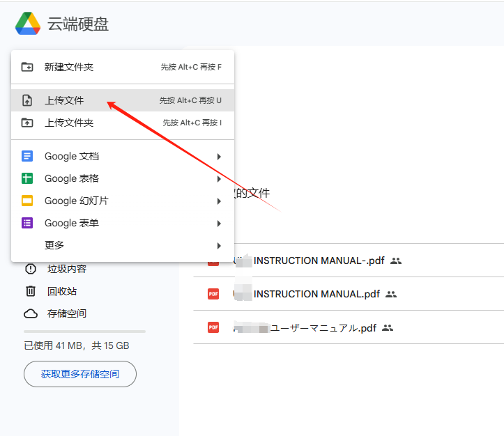This screenshot has height=436, width=504.
Task: Expand the Google 表单 submenu arrow
Action: (x=219, y=224)
